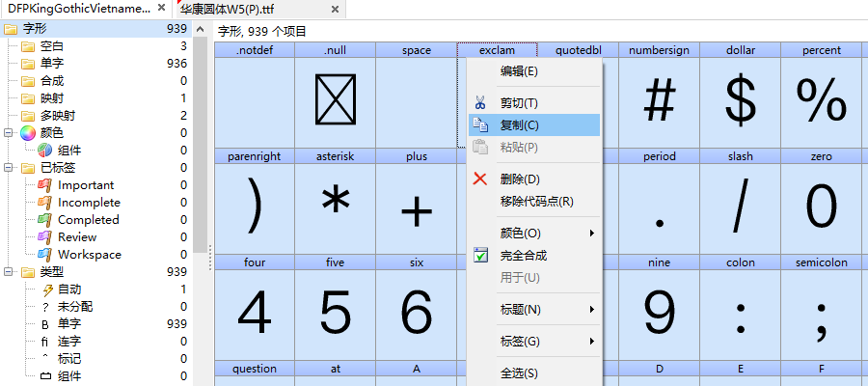Click the lightning icon next to 自动
This screenshot has height=386, width=868.
(x=44, y=289)
